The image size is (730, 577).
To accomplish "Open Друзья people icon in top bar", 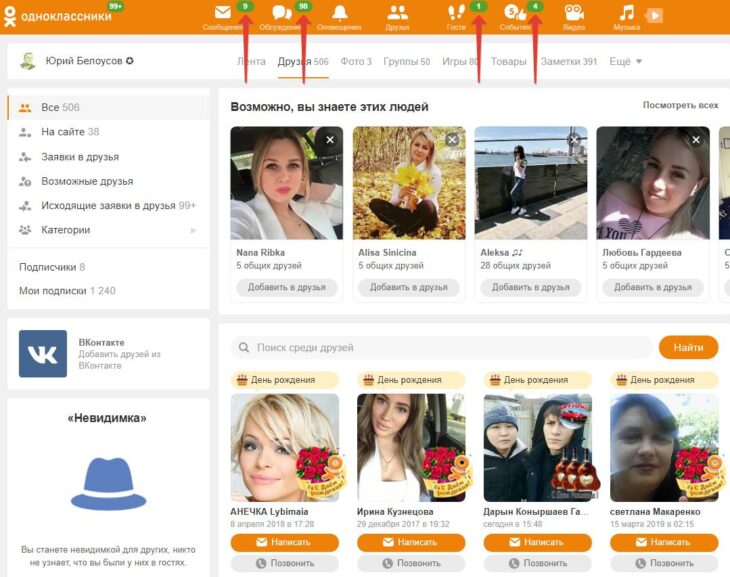I will point(397,13).
